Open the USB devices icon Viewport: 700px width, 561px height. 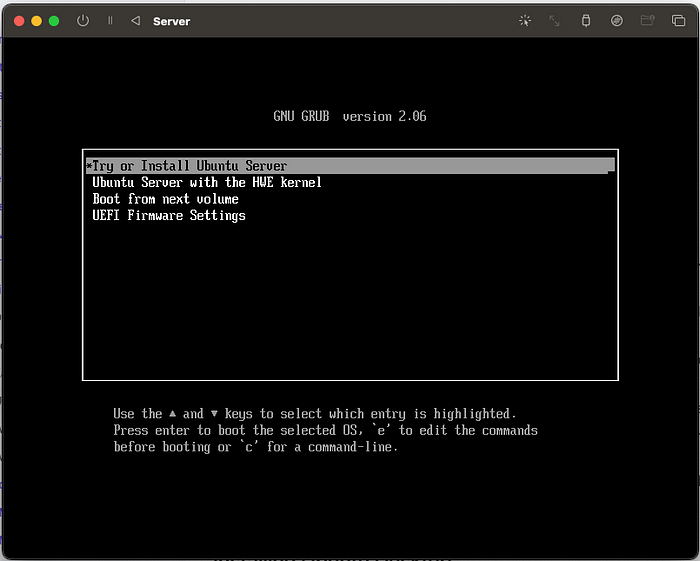tap(586, 21)
